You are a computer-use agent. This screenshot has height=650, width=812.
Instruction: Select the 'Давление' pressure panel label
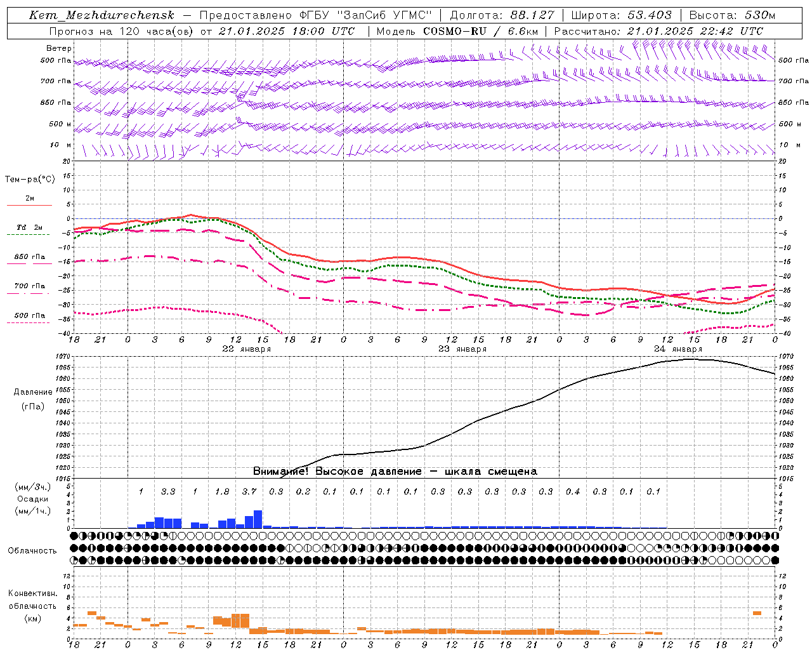33,392
